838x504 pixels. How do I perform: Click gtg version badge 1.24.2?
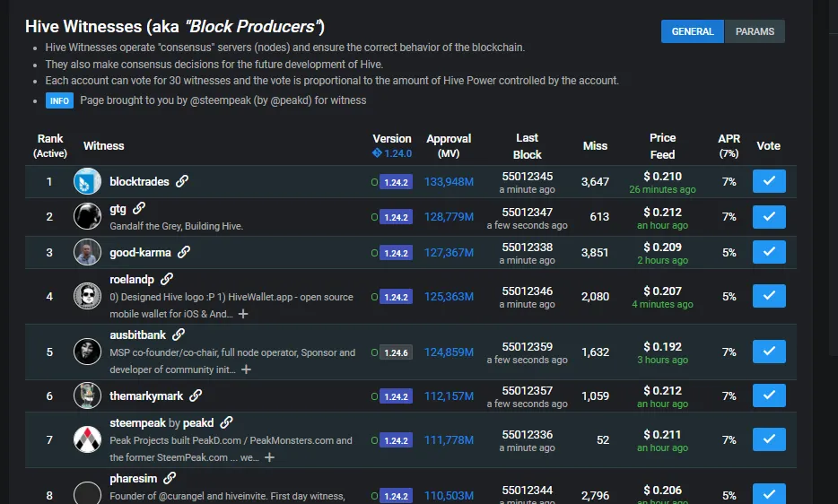tap(396, 218)
